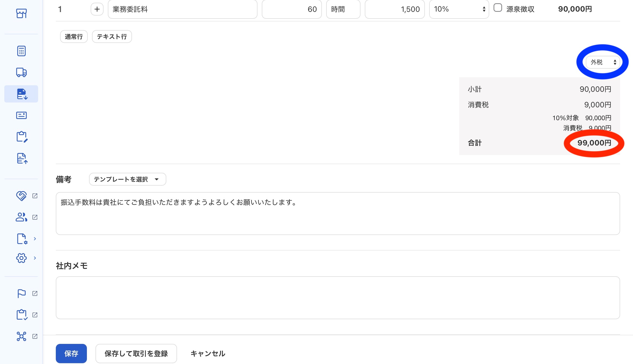
Task: Click the 社内メモ text area
Action: click(x=338, y=298)
